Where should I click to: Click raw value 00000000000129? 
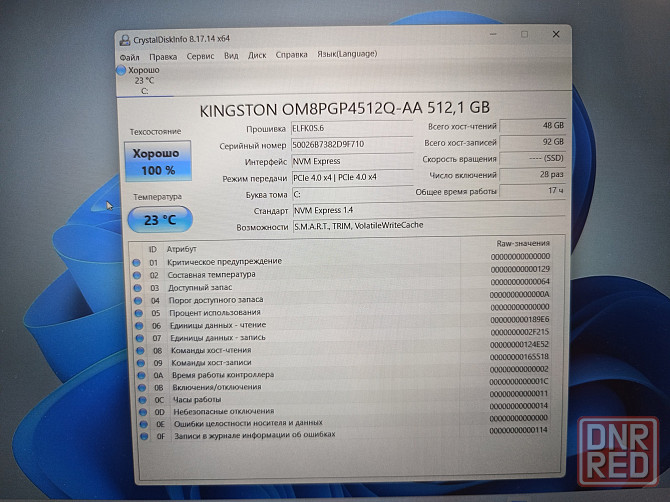pyautogui.click(x=520, y=269)
